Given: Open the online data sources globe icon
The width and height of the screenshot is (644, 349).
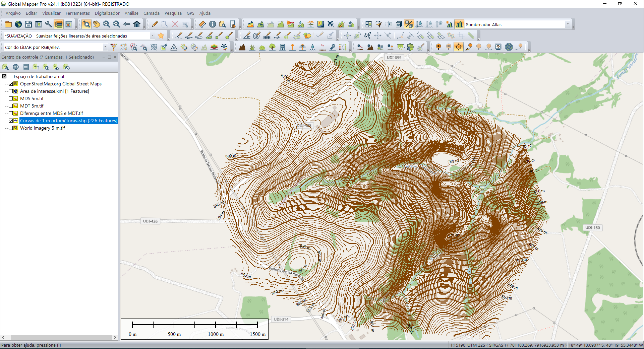Looking at the screenshot, I should (x=18, y=24).
